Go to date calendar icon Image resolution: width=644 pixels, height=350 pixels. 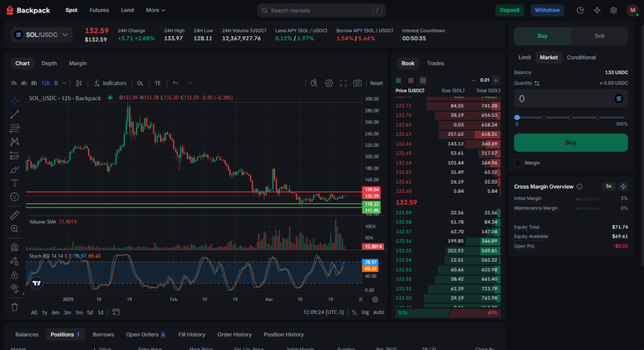(x=116, y=312)
